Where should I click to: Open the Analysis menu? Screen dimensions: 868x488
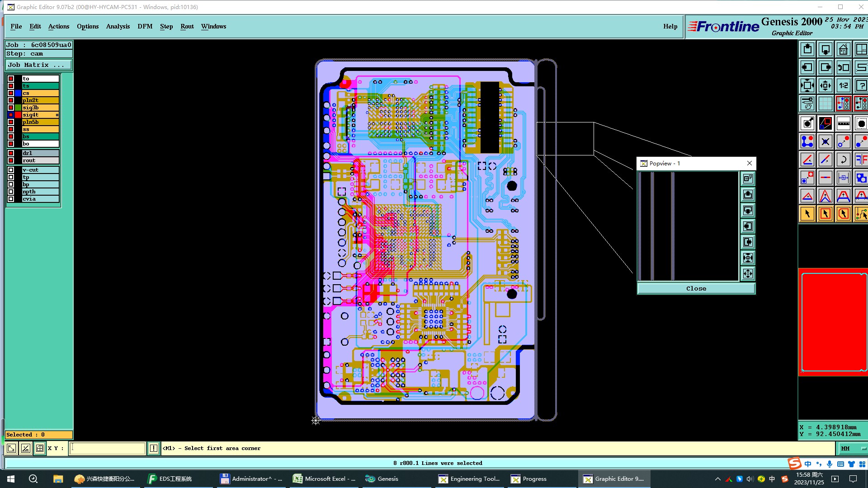(118, 26)
